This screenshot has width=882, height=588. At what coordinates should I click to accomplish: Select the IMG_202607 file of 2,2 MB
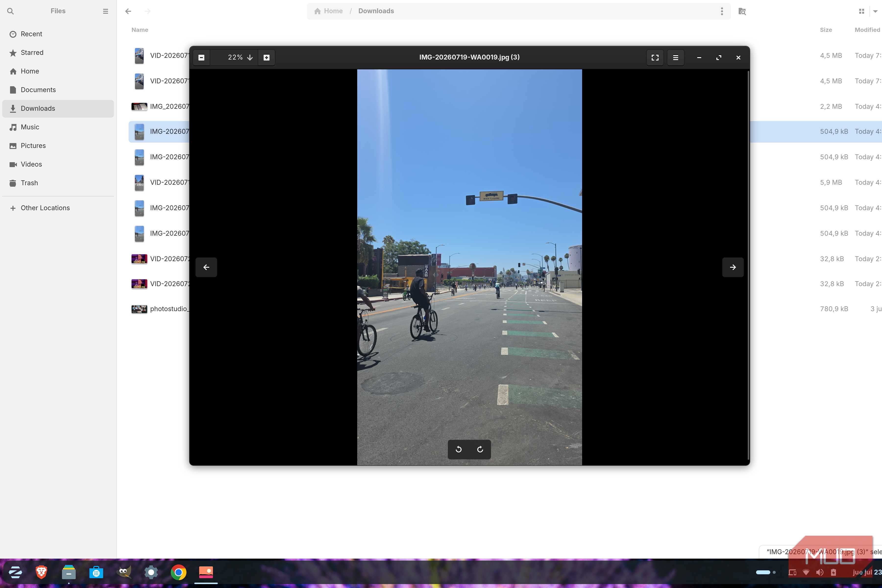click(x=160, y=107)
